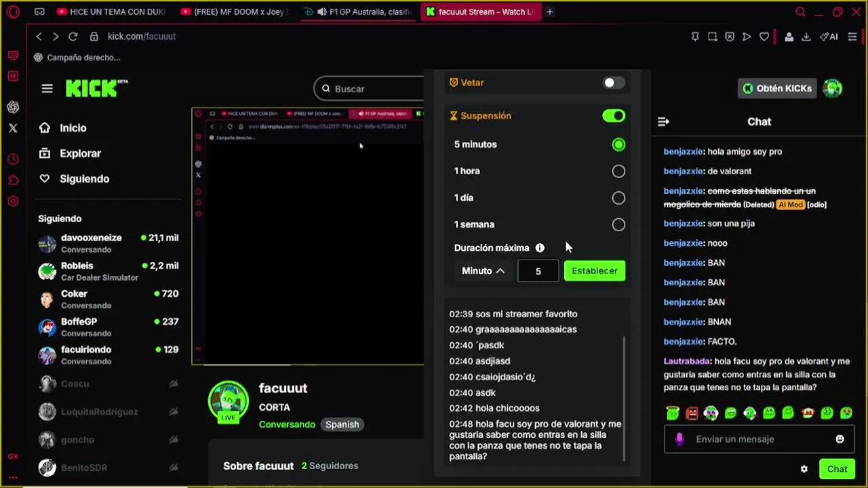Screen dimensions: 868x488
Task: Click the message history scrollbar
Action: (625, 400)
